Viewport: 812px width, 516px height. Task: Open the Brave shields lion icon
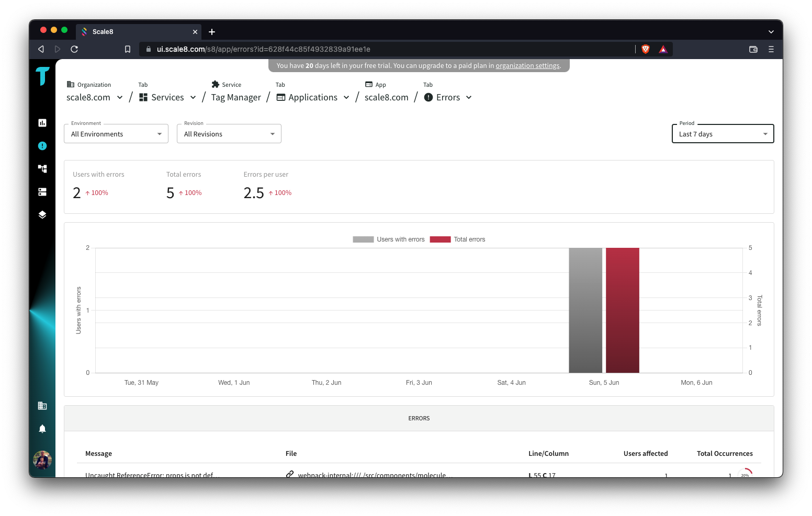coord(646,49)
